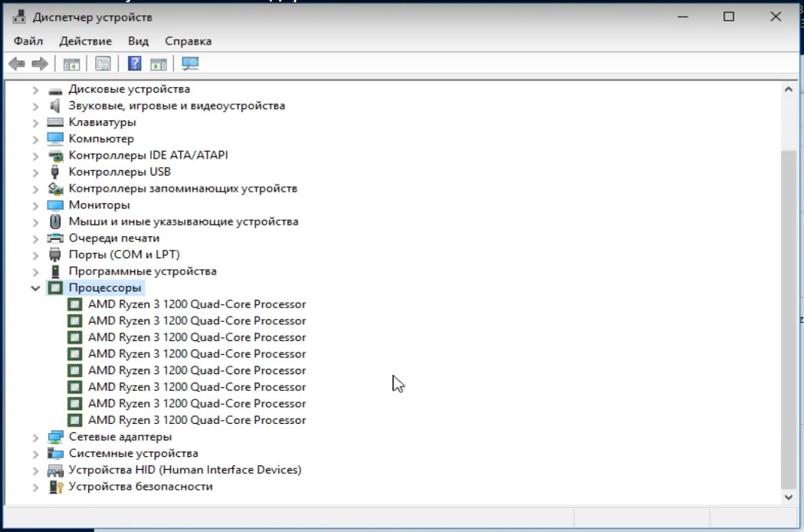Click the Диспетчер устройств title bar icon

19,17
